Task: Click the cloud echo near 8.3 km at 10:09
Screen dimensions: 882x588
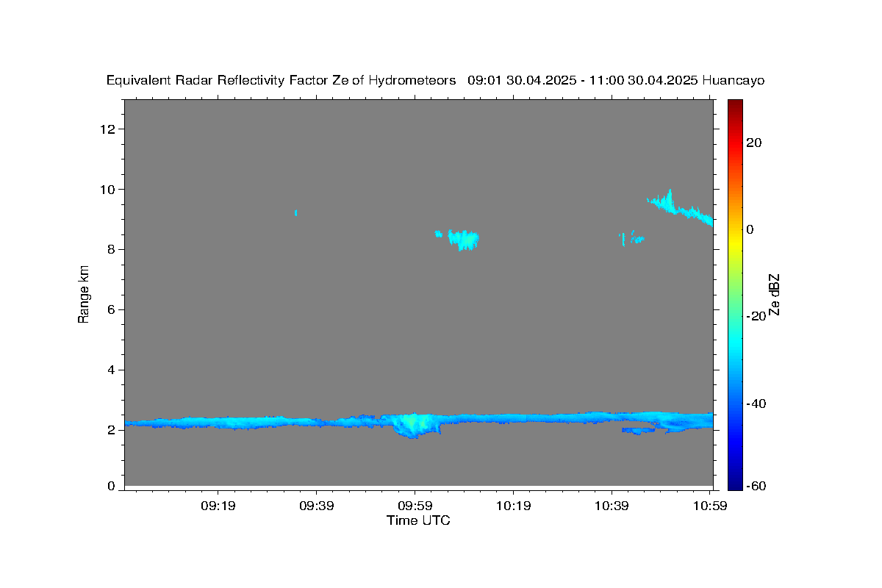Action: tap(463, 240)
